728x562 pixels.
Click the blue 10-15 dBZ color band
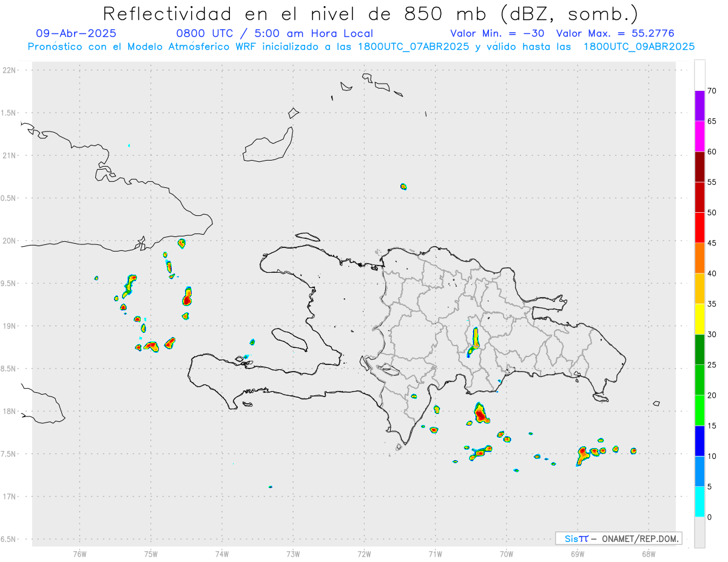point(699,441)
